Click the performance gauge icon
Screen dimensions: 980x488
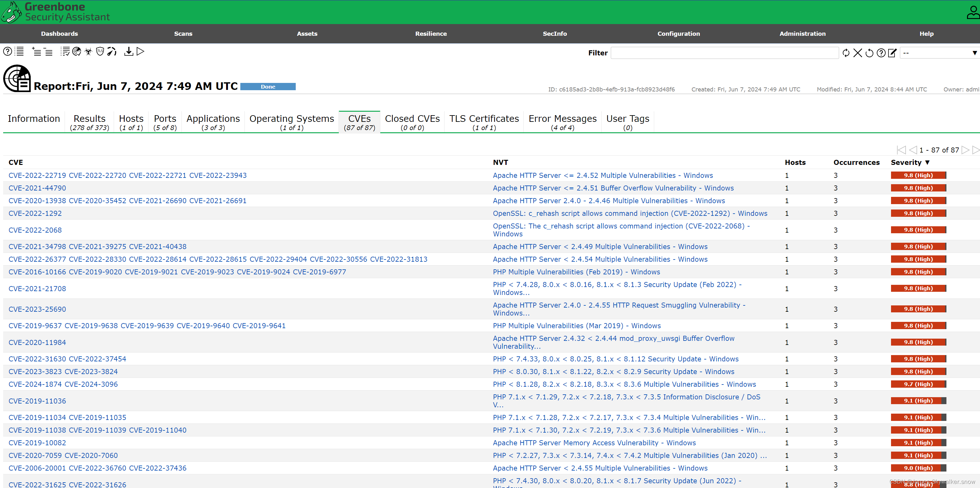pyautogui.click(x=111, y=52)
